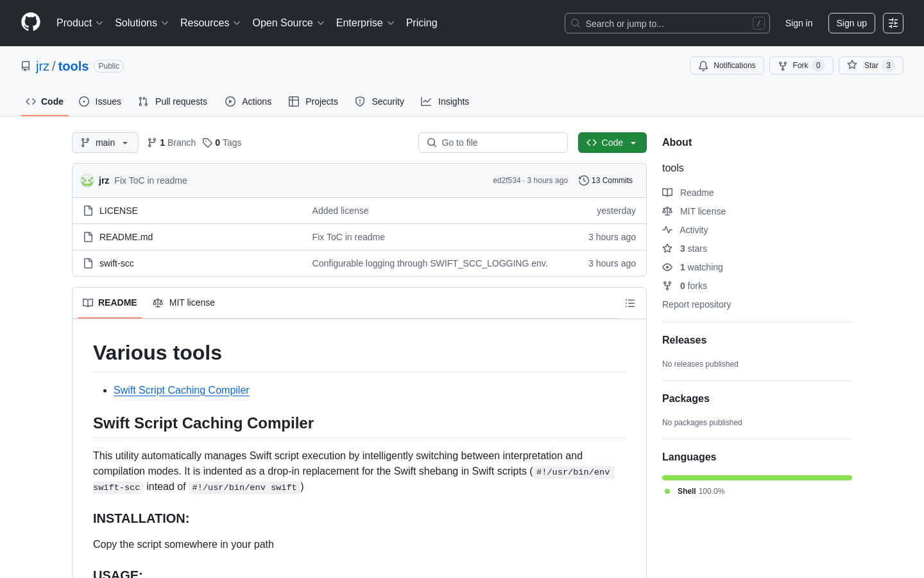This screenshot has width=924, height=578.
Task: Open the Fix ToC in readme latest commit message
Action: point(151,180)
